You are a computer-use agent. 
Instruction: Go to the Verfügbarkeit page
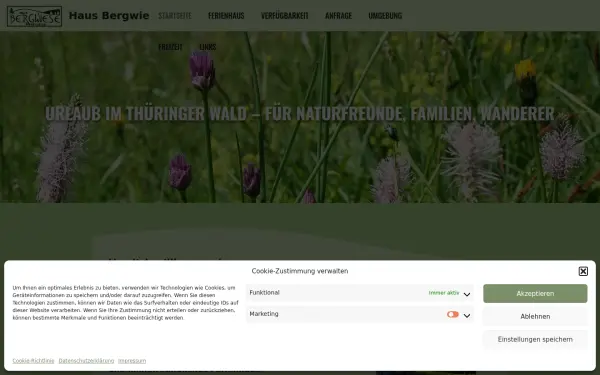[285, 16]
